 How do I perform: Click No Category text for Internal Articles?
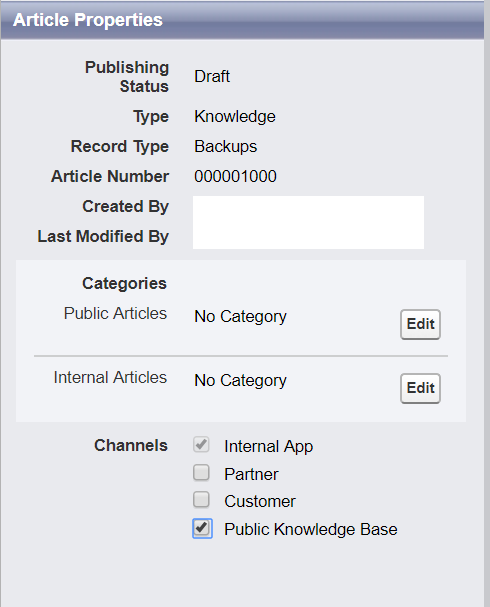coord(240,381)
